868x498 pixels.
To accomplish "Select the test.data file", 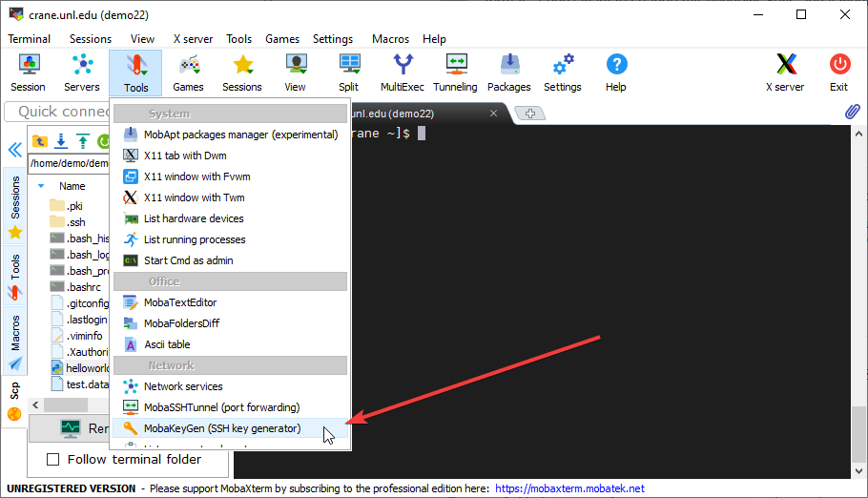I will 80,384.
